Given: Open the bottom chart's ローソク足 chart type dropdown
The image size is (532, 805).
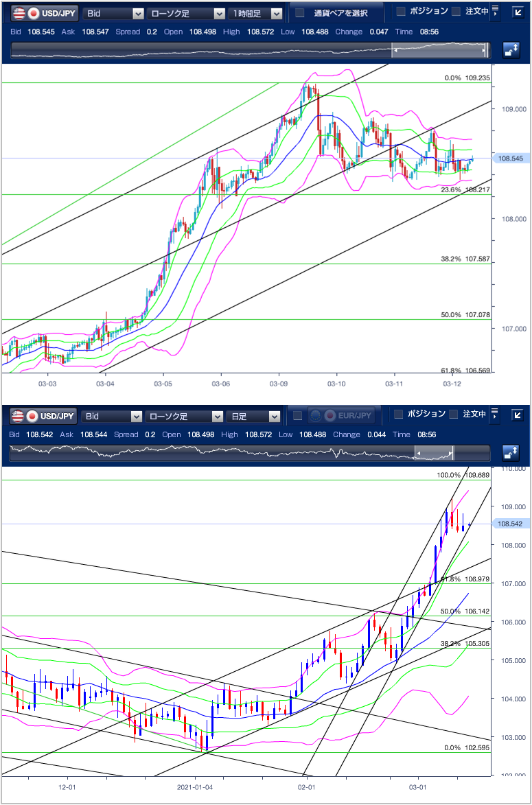Looking at the screenshot, I should [x=184, y=416].
